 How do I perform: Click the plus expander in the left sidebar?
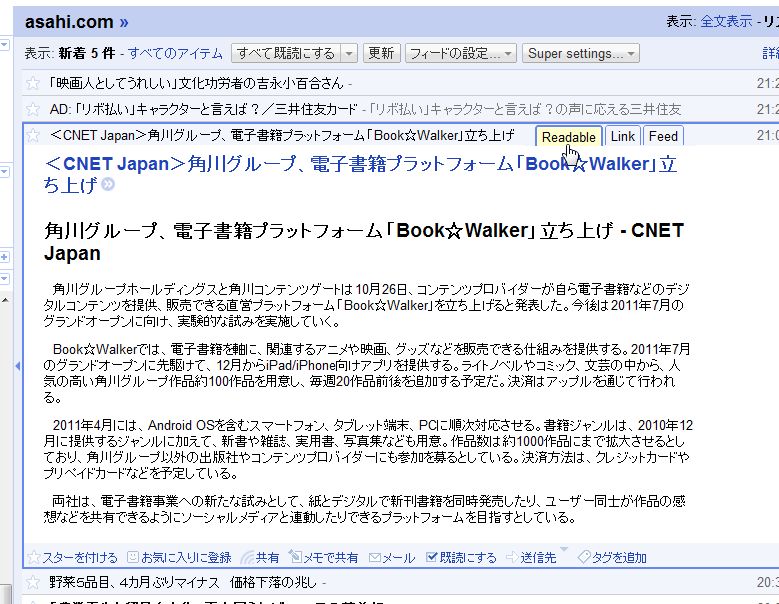(4, 257)
